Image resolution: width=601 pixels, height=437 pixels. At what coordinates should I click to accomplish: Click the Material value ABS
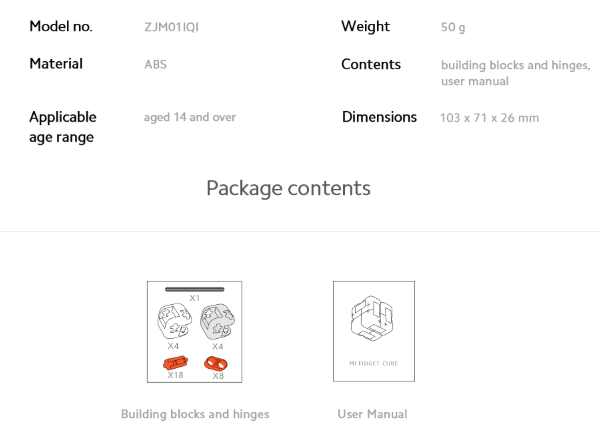tap(155, 64)
